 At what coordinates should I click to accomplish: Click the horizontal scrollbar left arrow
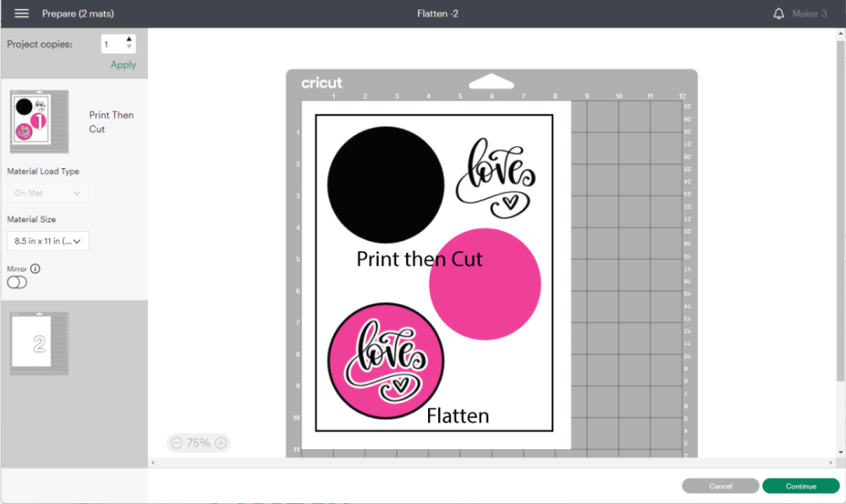coord(153,463)
